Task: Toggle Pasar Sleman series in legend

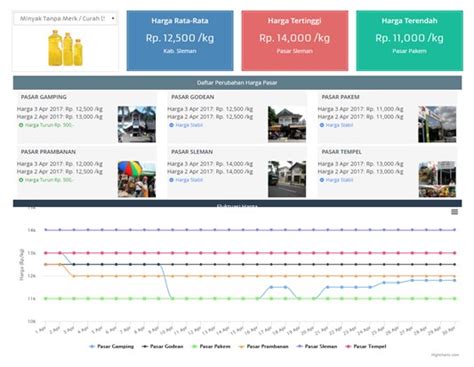Action: tap(317, 346)
